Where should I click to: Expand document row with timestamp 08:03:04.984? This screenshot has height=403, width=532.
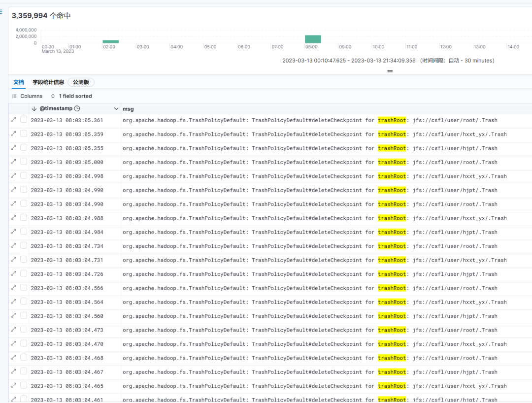click(13, 232)
